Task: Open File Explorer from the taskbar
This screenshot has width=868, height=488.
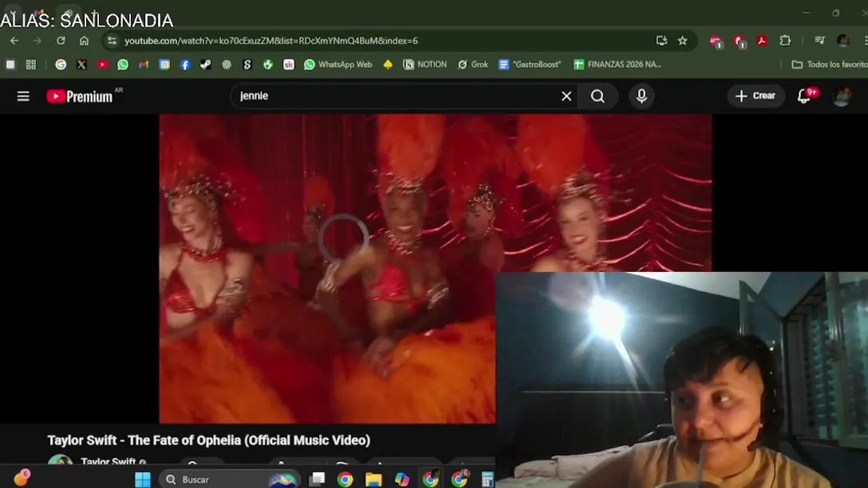Action: click(374, 480)
